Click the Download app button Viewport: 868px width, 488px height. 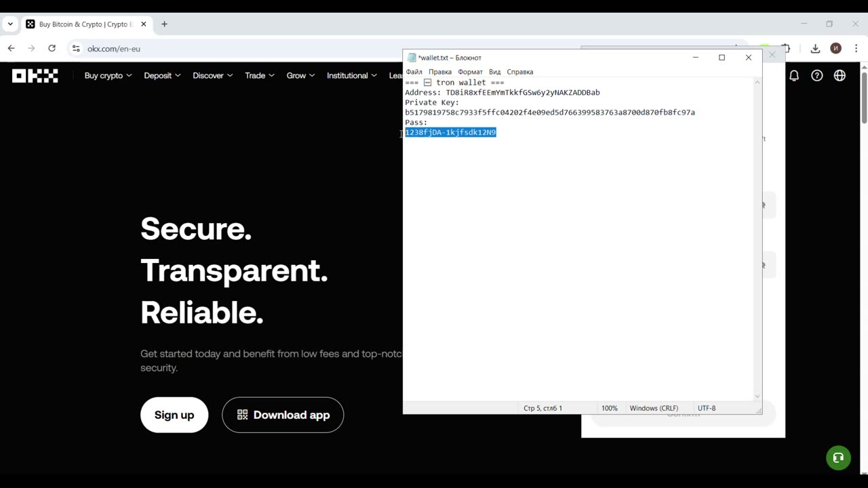point(283,415)
